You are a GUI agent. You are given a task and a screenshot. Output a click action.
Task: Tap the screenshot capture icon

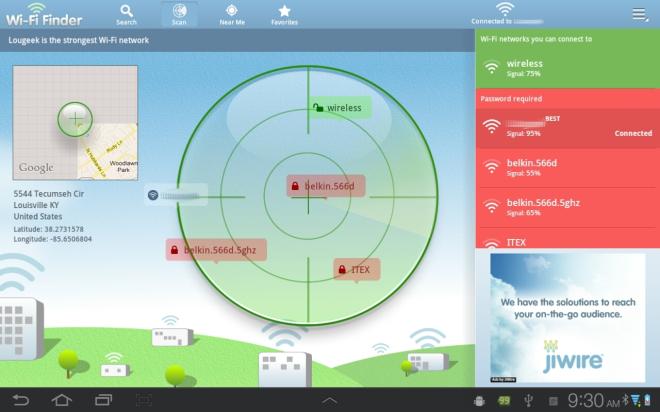pos(144,400)
